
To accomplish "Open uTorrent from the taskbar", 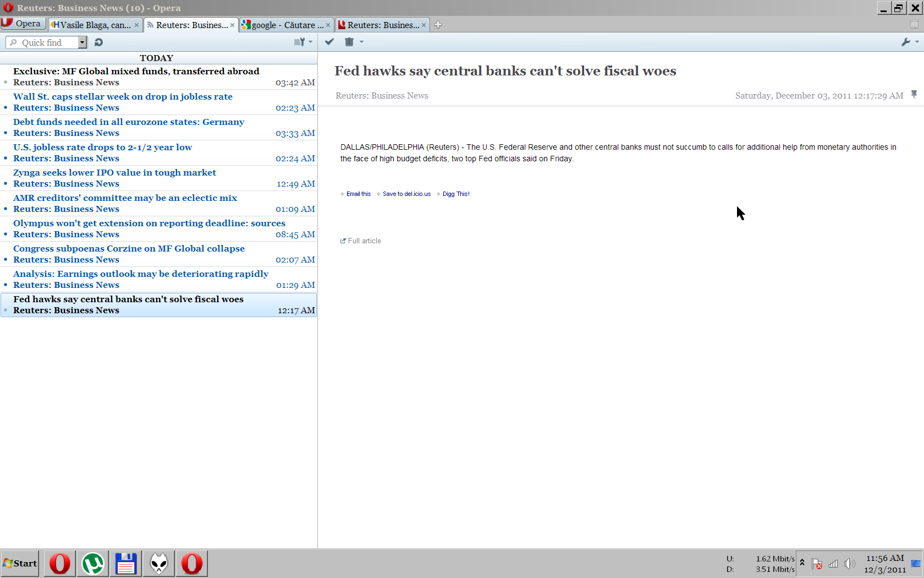I will pos(93,564).
